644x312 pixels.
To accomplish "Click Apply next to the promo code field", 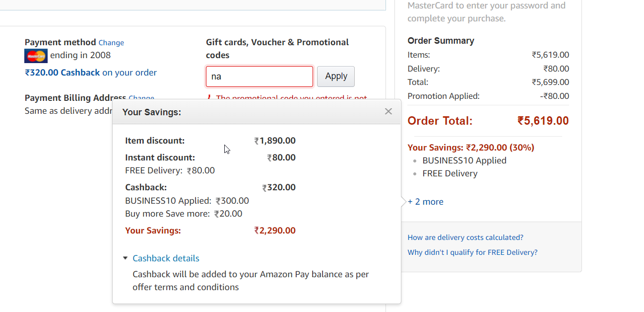I will coord(336,77).
